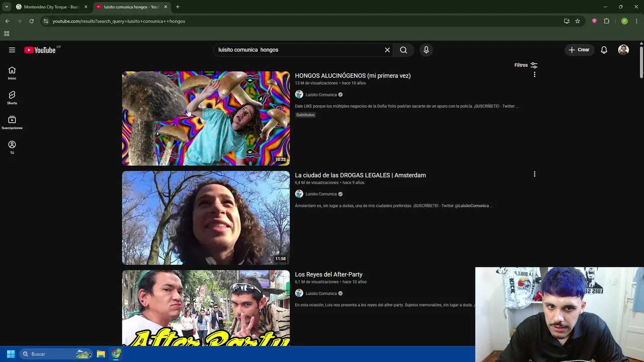Open the YouTube hamburger guide menu

tap(12, 50)
